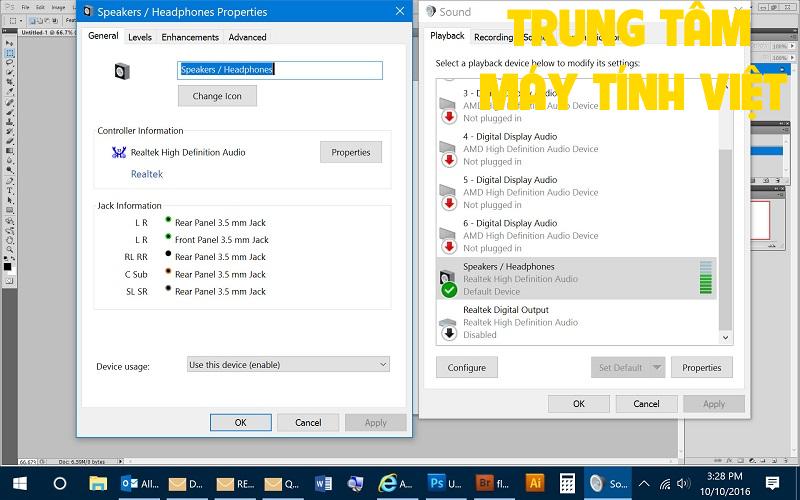Open Word from the taskbar
Image resolution: width=800 pixels, height=500 pixels.
pos(323,483)
